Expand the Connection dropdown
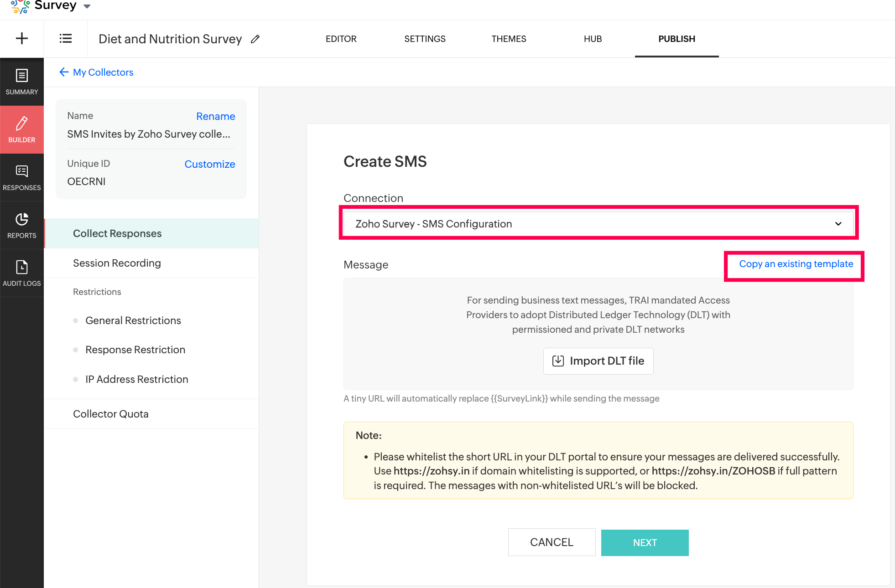Viewport: 895px width, 588px height. tap(598, 224)
